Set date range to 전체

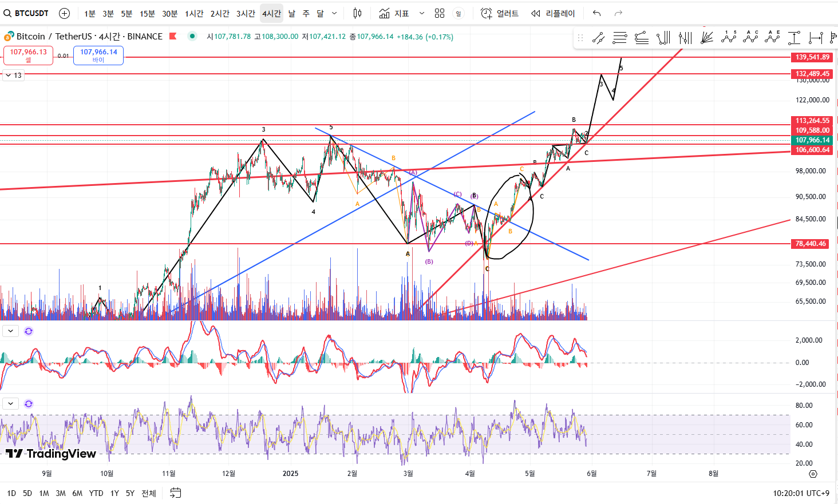[x=149, y=493]
